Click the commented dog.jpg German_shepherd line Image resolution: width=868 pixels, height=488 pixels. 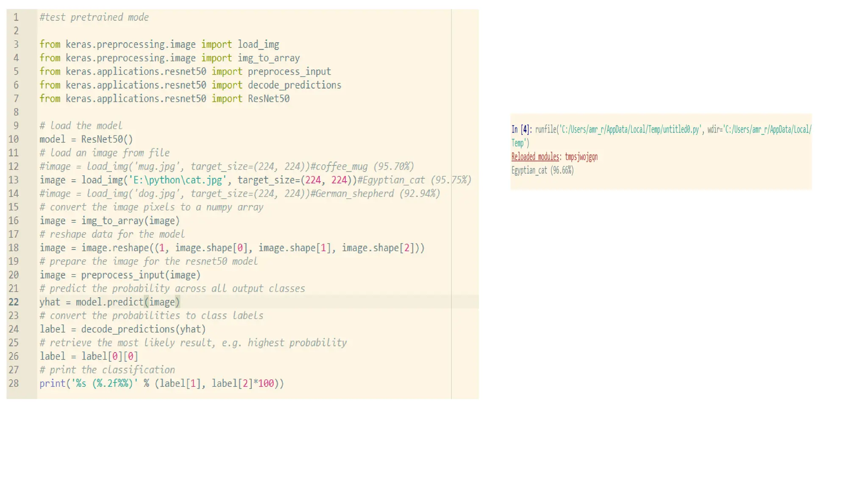[x=239, y=194]
